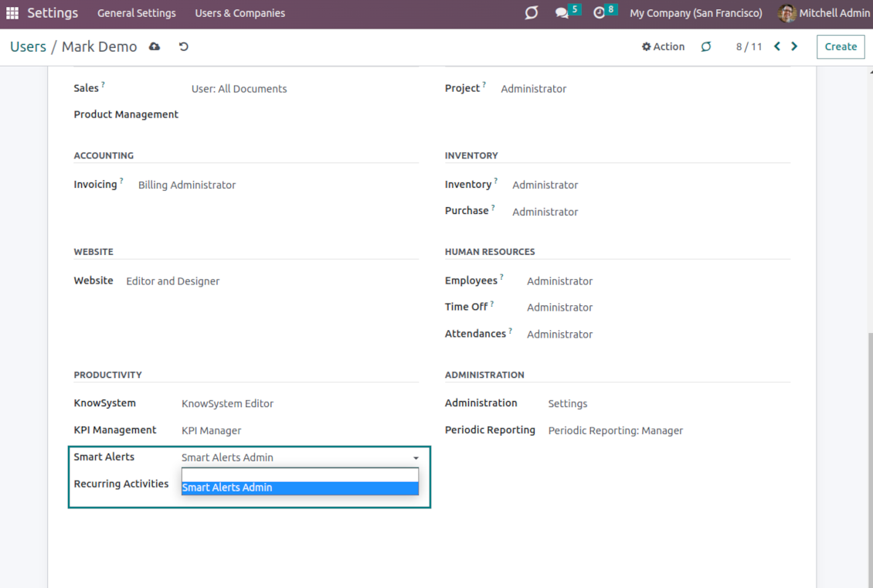Viewport: 873px width, 588px height.
Task: Open the apps grid menu
Action: tap(12, 13)
